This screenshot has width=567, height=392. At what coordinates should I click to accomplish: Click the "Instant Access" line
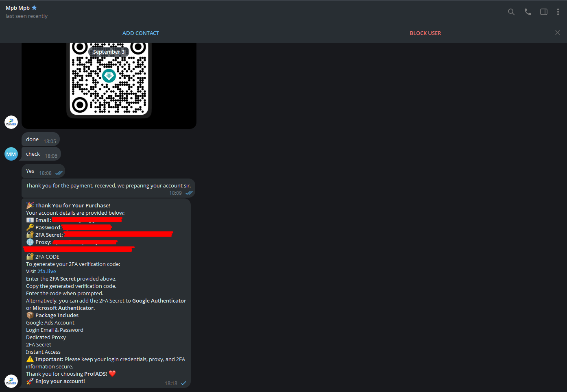click(43, 352)
